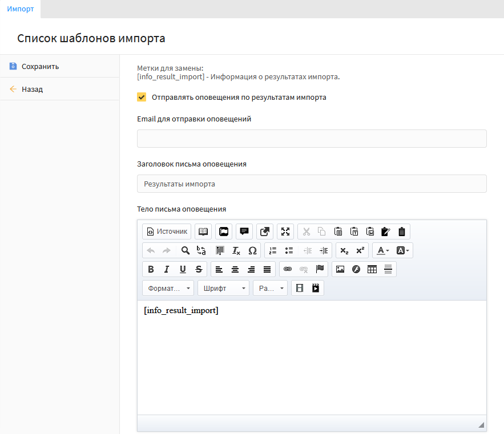Open the Формат paragraph format dropdown

click(x=168, y=289)
